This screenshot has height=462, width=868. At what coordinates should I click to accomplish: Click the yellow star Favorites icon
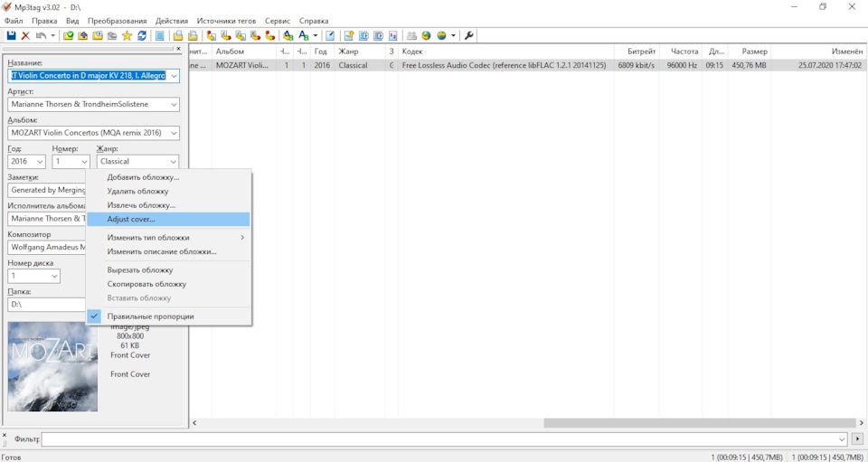(x=127, y=35)
